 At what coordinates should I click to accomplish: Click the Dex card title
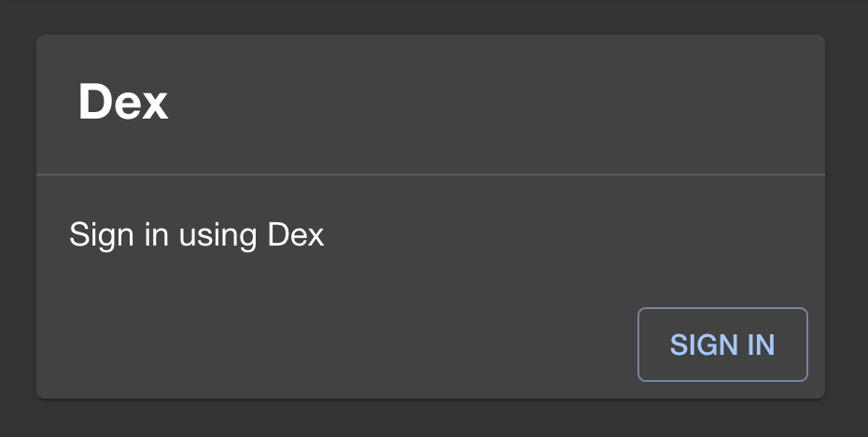(123, 103)
